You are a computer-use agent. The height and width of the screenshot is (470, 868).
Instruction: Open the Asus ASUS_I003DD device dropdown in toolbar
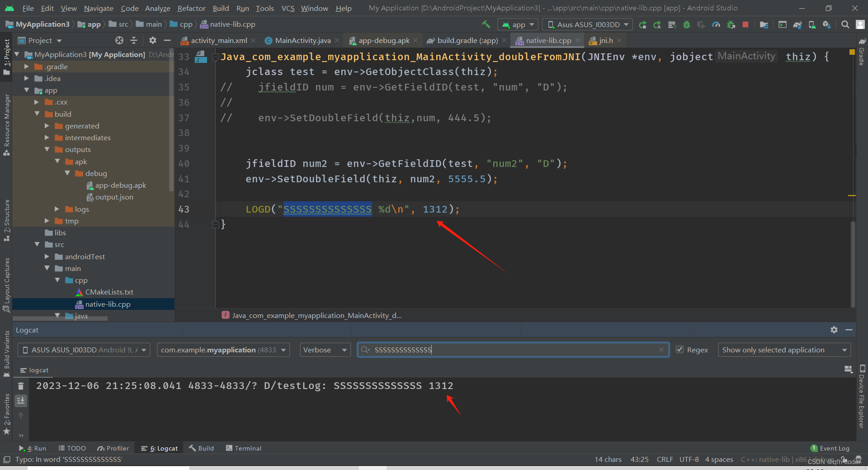588,24
